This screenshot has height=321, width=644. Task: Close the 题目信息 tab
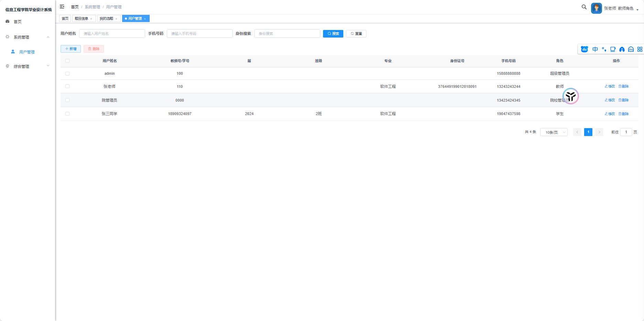click(91, 19)
